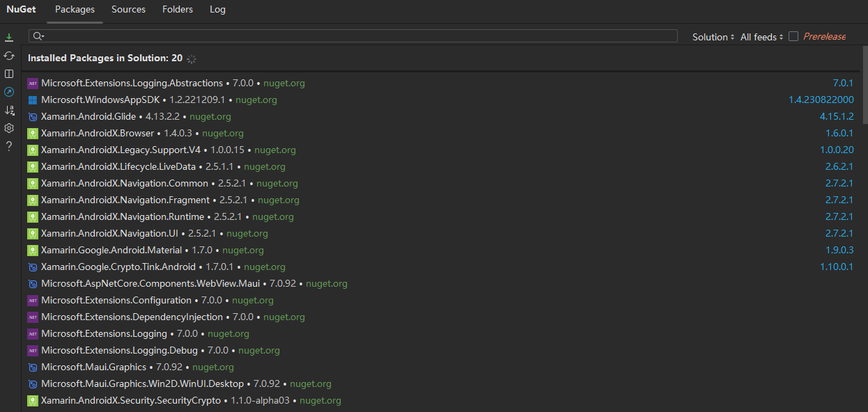Click in the package search field
This screenshot has height=412, width=868.
(x=353, y=36)
